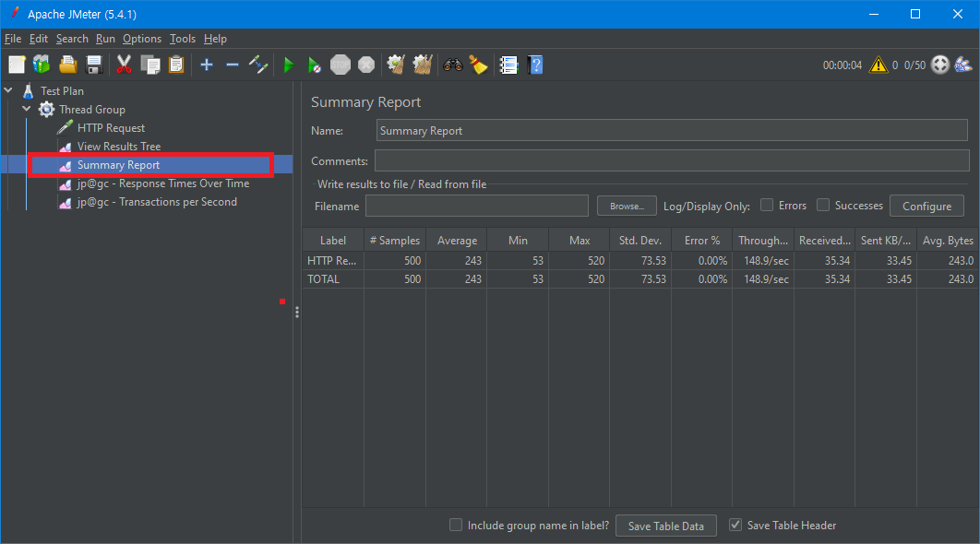Select HTTP Request in the tree
Viewport: 980px width, 544px height.
(x=111, y=128)
